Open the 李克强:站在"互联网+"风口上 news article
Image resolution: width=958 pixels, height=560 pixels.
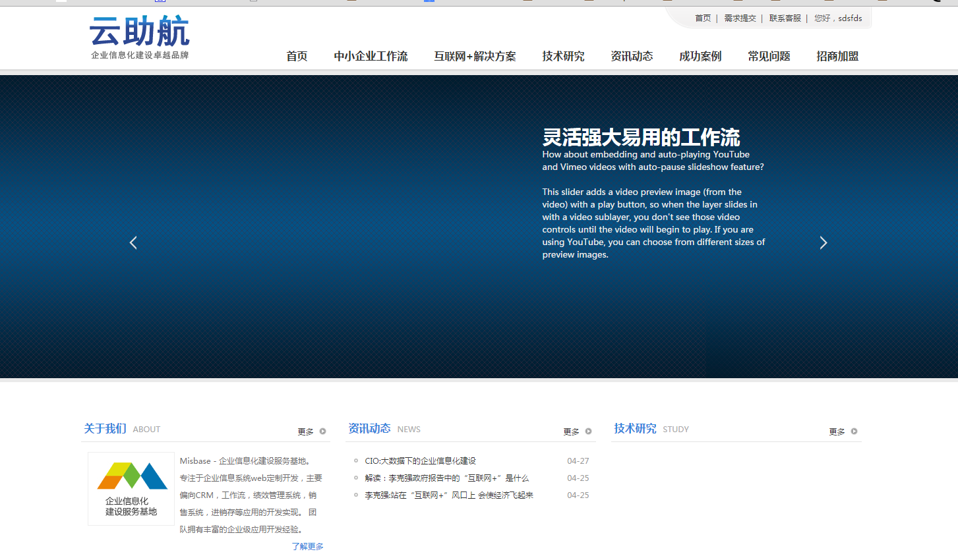(x=449, y=495)
